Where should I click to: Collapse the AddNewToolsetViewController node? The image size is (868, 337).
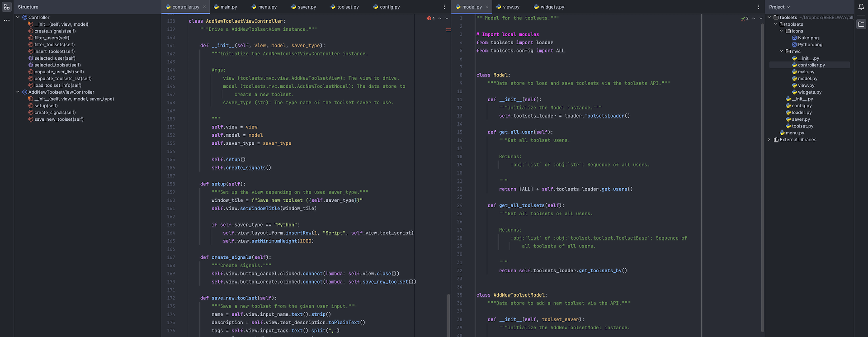pos(18,92)
